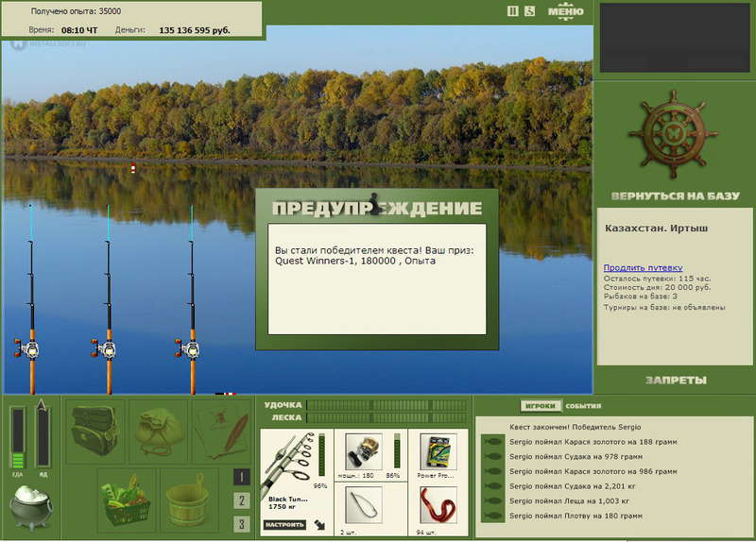Click the УДОЧКА tension bar

(387, 405)
